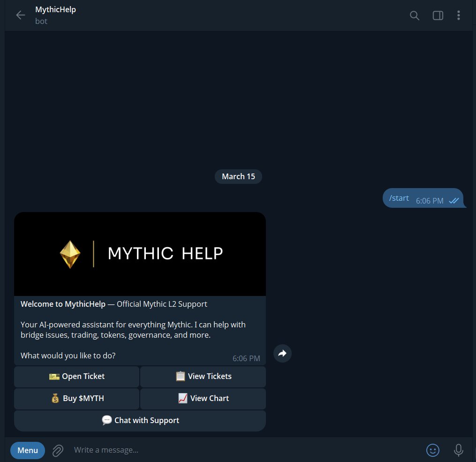Click the microphone icon to record voice

[x=458, y=450]
